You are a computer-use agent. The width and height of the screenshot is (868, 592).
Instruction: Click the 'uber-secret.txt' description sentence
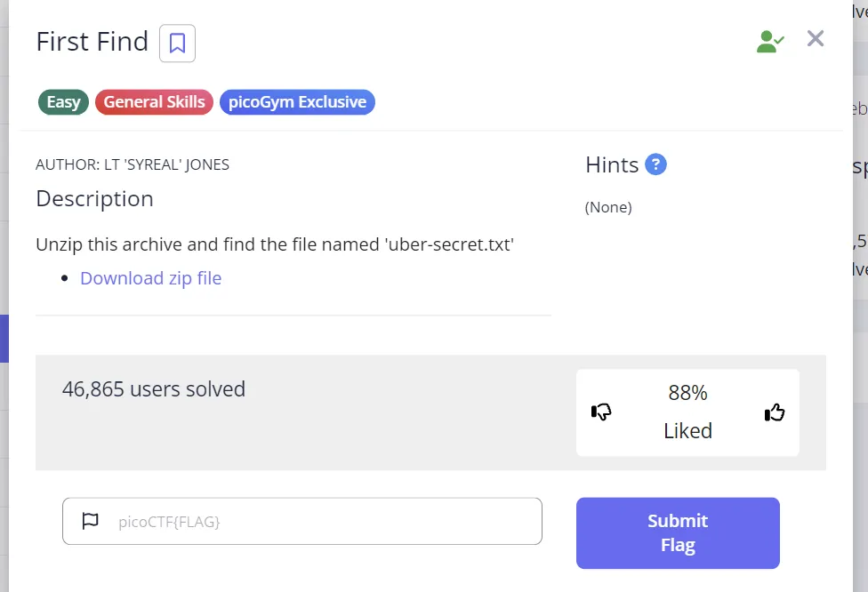coord(275,244)
